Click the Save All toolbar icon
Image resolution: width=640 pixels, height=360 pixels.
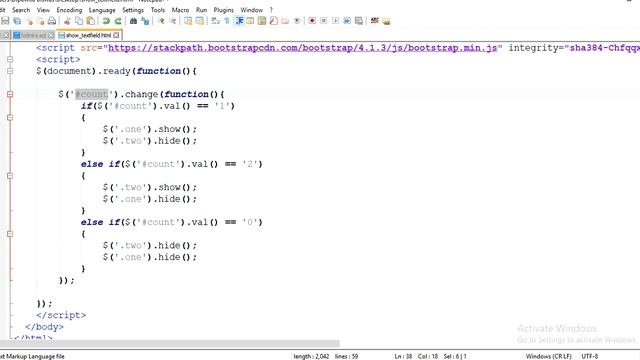(17, 21)
